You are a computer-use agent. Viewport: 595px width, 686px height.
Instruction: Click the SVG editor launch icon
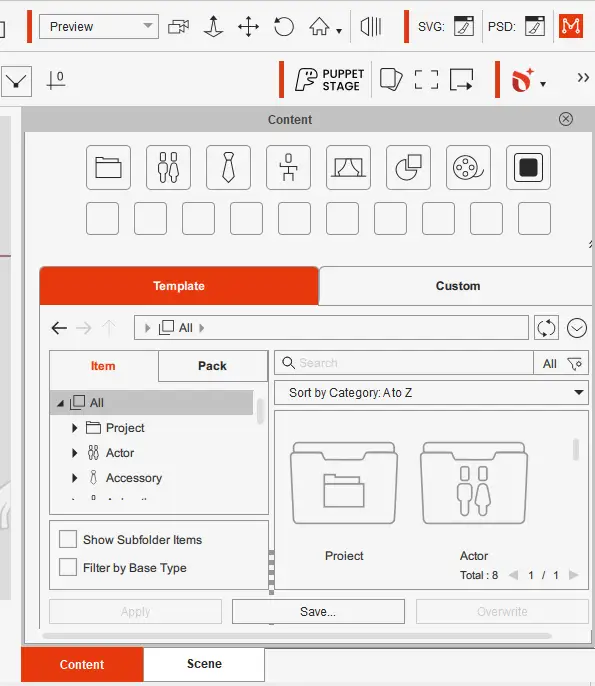coord(464,26)
